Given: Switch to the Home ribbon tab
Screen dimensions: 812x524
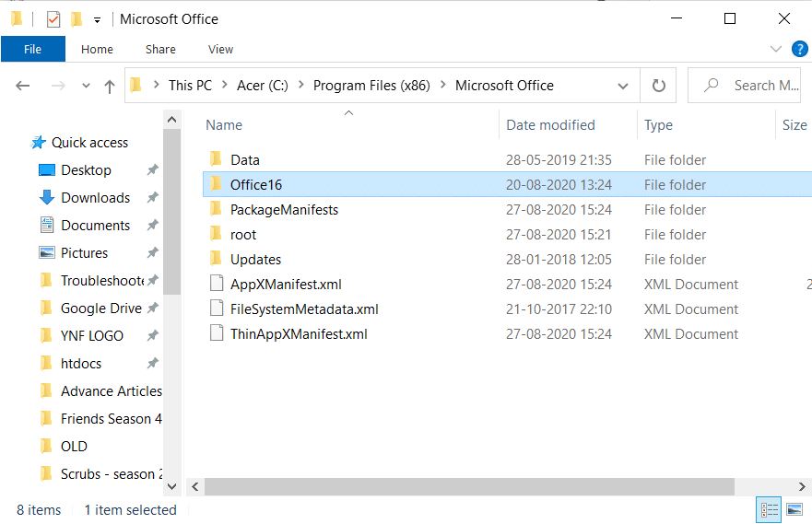Looking at the screenshot, I should pos(97,49).
